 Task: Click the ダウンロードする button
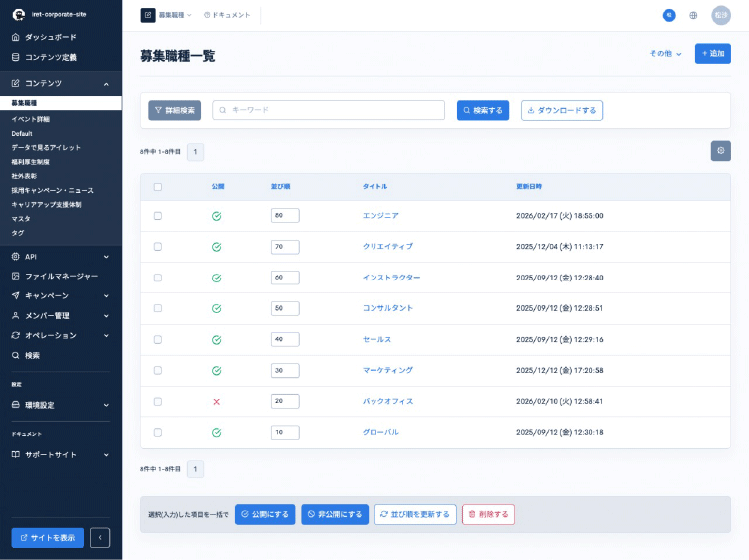561,110
